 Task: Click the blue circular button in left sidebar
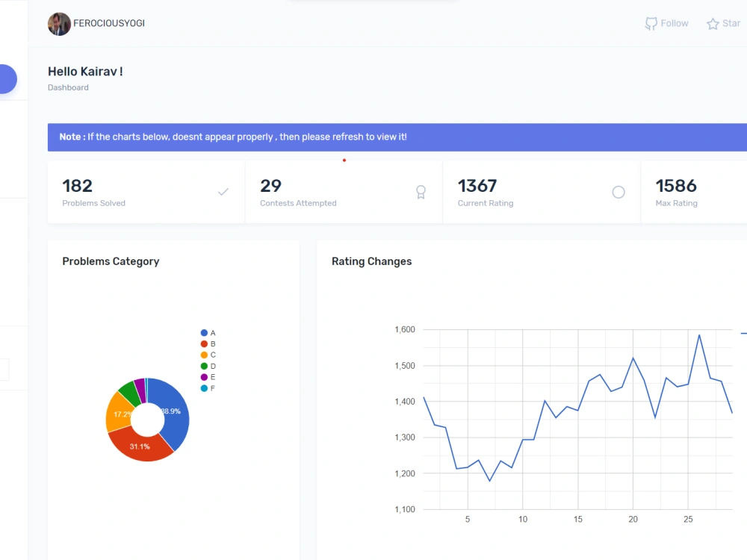(4, 78)
